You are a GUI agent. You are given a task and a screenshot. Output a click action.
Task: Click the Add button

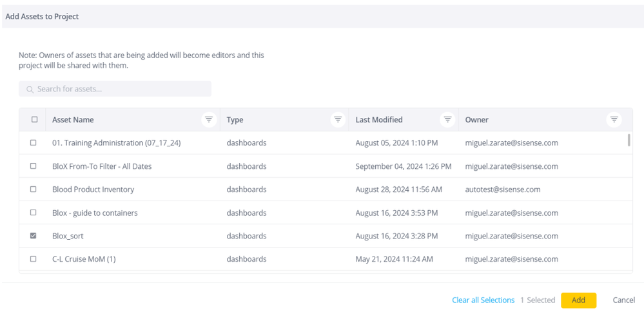[578, 300]
